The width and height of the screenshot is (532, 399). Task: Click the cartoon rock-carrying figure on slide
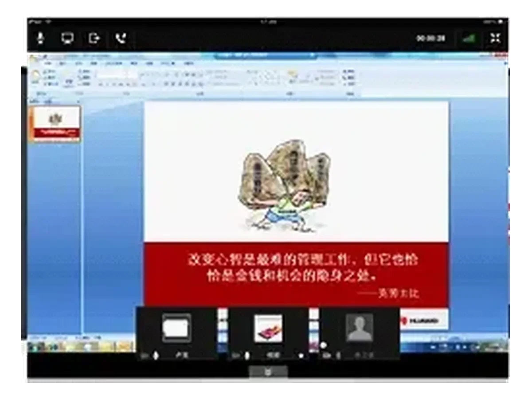tap(284, 185)
